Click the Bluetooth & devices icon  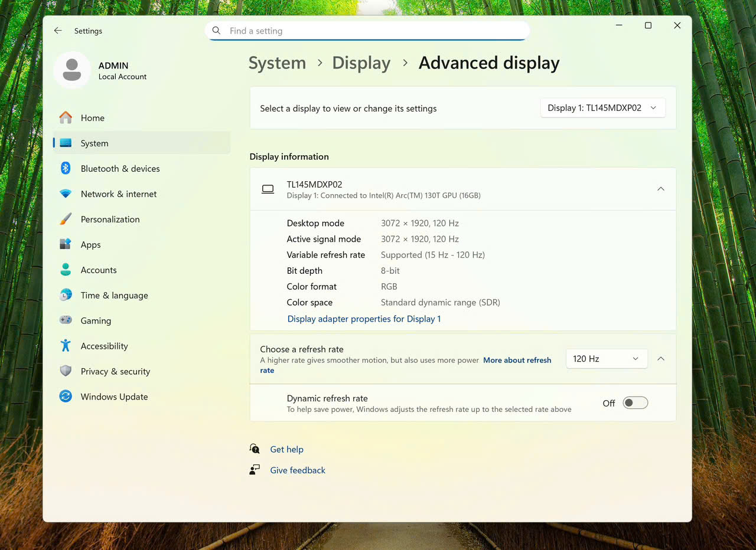tap(66, 168)
